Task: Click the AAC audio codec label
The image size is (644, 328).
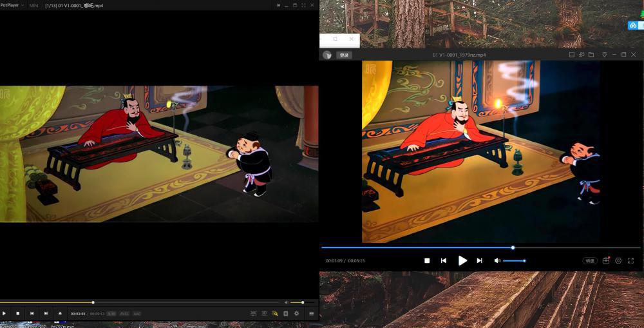Action: (x=137, y=314)
